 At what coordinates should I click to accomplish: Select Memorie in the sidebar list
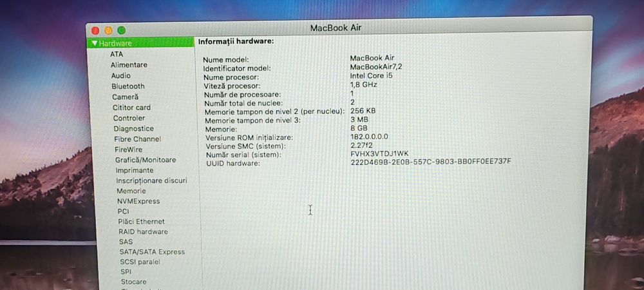pyautogui.click(x=131, y=191)
